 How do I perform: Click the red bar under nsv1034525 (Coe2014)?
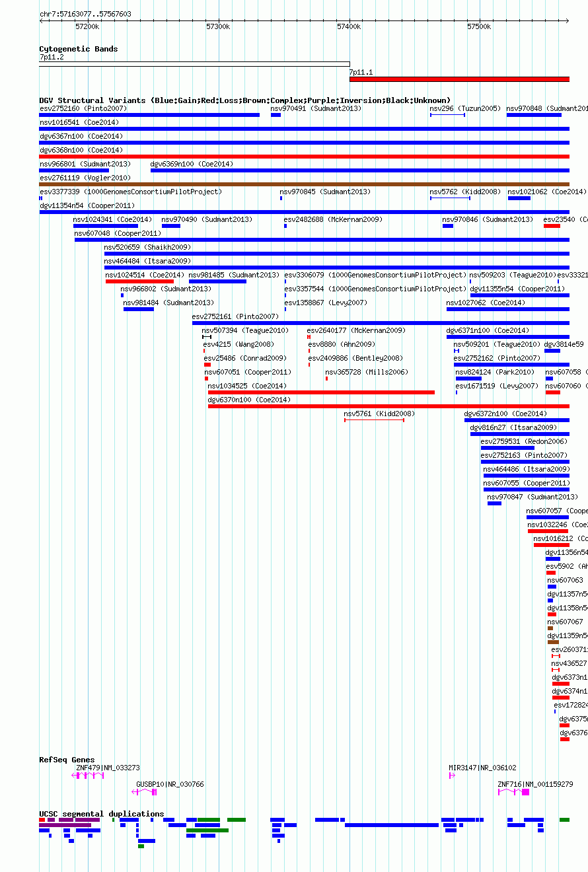[x=321, y=392]
